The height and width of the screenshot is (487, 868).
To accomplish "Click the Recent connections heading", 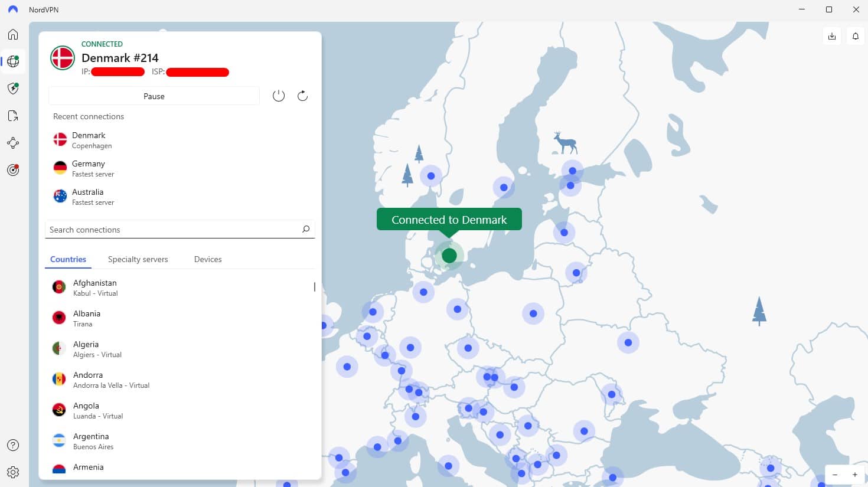I will point(89,116).
